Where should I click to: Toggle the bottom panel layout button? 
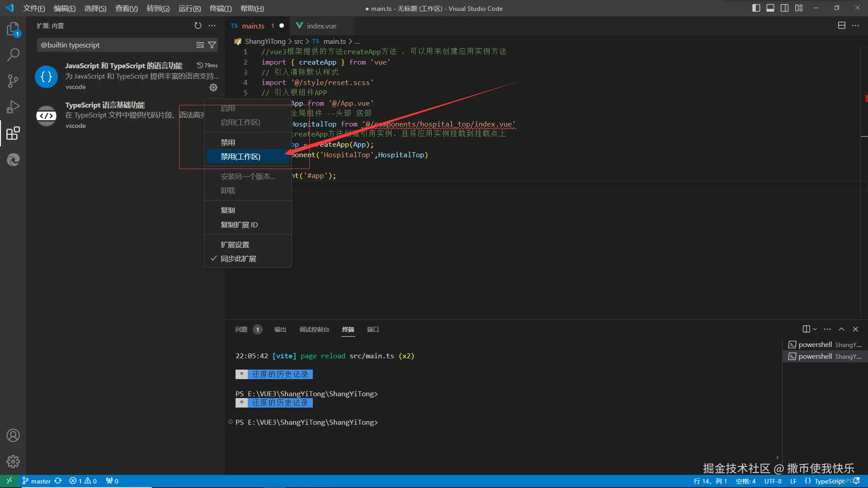(770, 8)
